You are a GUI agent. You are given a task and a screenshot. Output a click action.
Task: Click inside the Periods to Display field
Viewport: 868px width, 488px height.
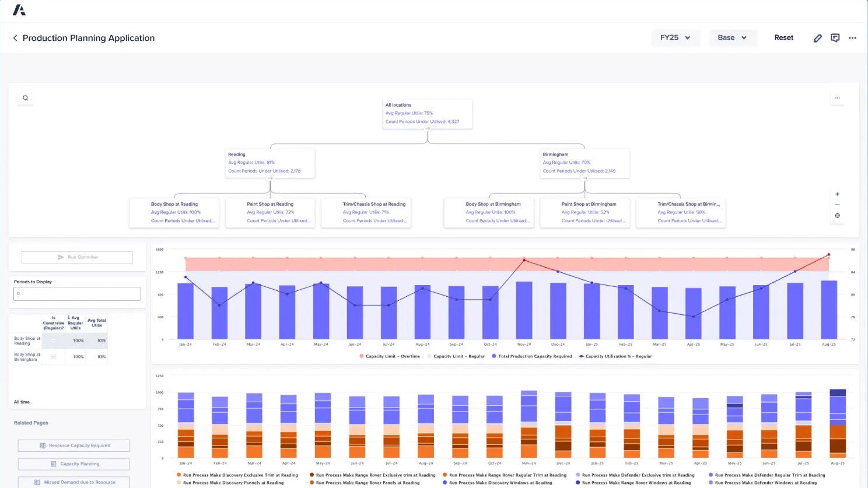[x=76, y=293]
